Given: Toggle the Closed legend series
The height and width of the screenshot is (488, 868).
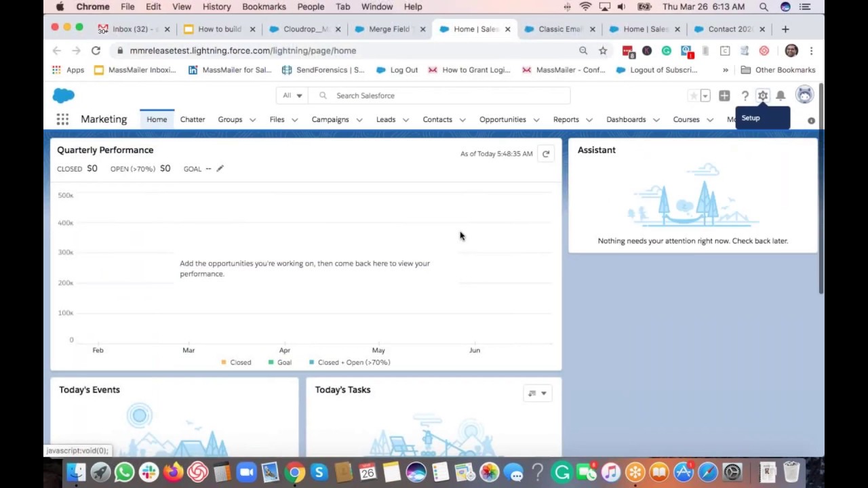Looking at the screenshot, I should (237, 363).
